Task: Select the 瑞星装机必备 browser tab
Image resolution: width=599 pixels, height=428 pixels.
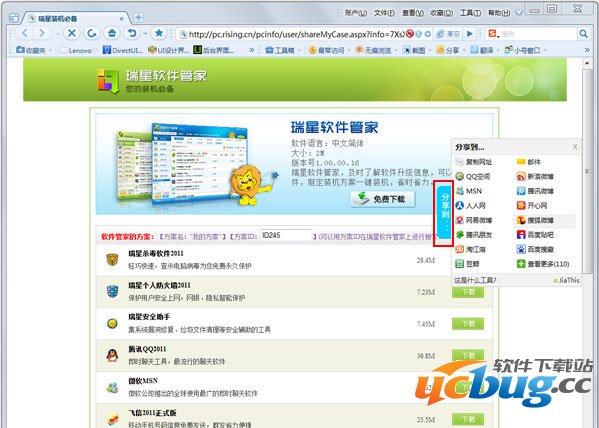Action: [x=74, y=18]
